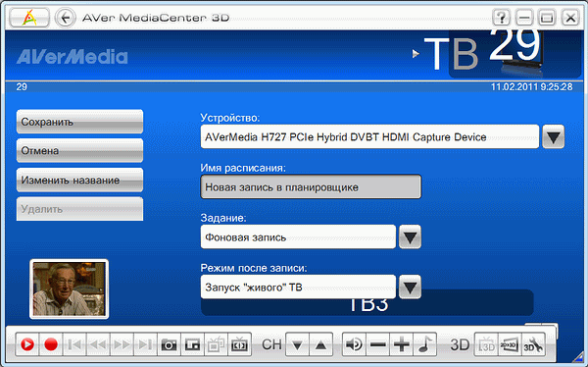Click the Отмена button
Image resolution: width=588 pixels, height=367 pixels.
(79, 151)
